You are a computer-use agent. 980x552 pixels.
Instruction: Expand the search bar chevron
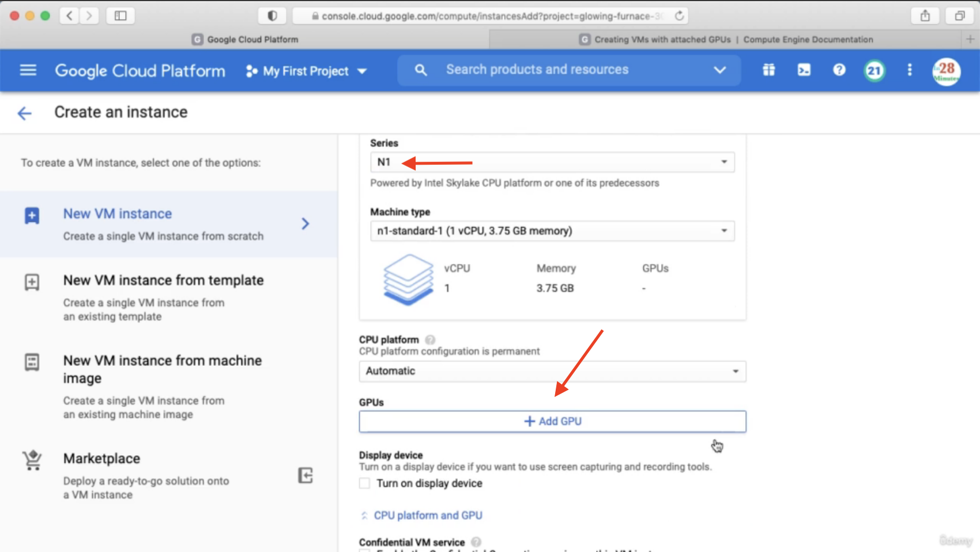pos(719,70)
